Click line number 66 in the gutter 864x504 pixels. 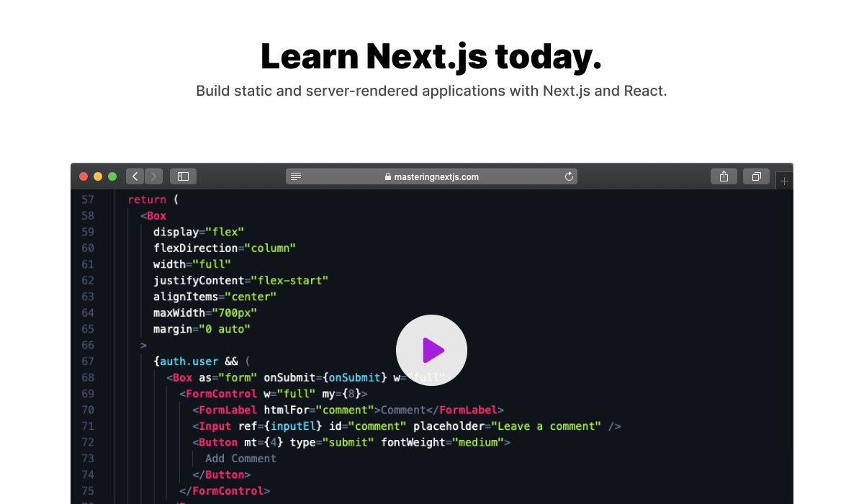point(88,346)
